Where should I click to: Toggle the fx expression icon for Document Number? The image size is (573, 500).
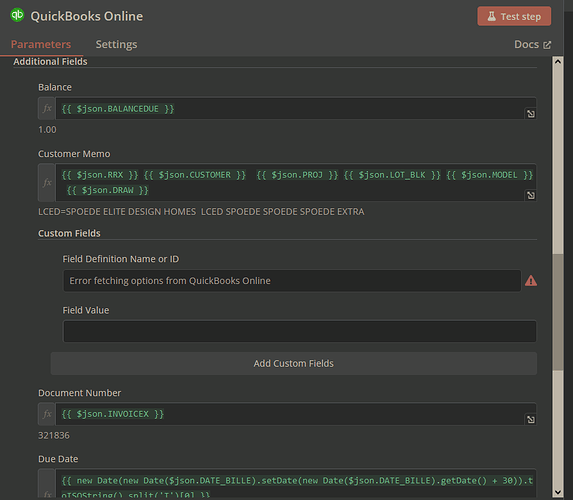point(47,414)
